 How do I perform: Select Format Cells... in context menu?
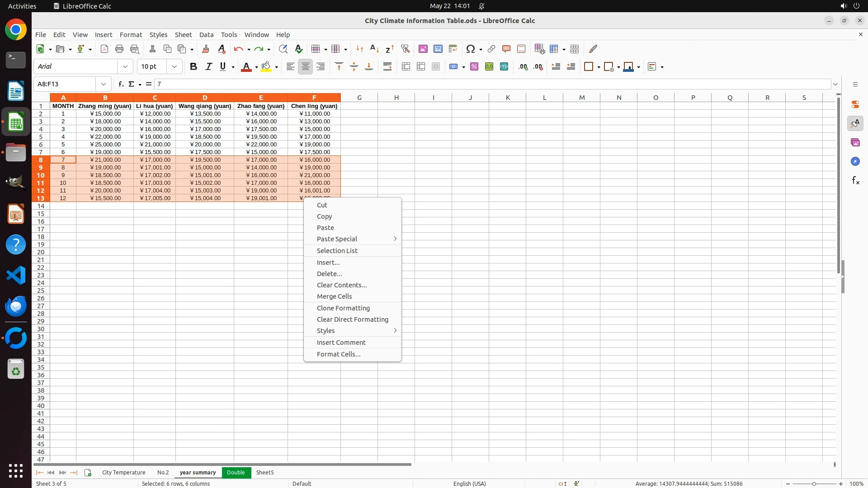point(339,354)
